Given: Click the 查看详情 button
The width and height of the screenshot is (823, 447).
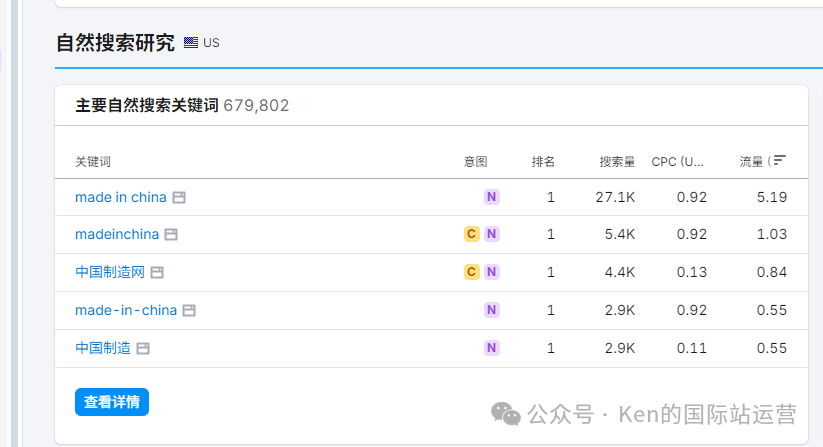Looking at the screenshot, I should pyautogui.click(x=112, y=402).
